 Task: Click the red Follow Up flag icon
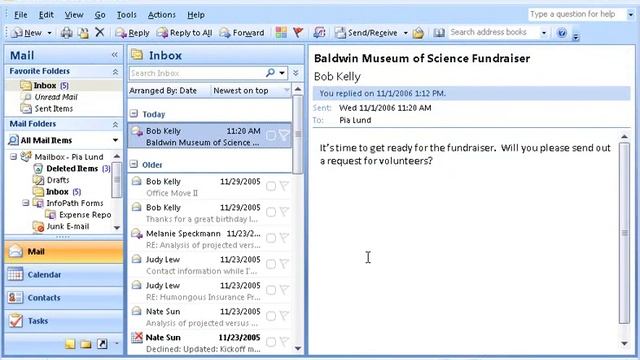[x=298, y=32]
